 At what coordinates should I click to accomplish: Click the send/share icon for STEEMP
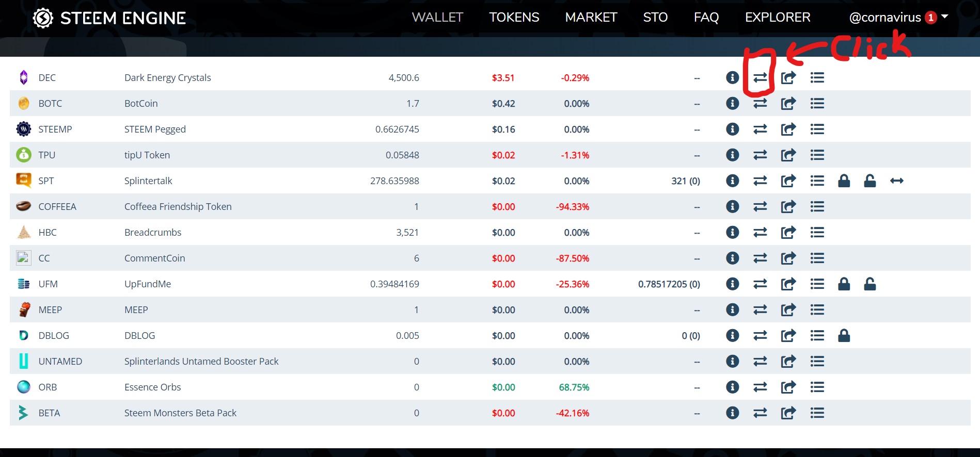pyautogui.click(x=788, y=129)
